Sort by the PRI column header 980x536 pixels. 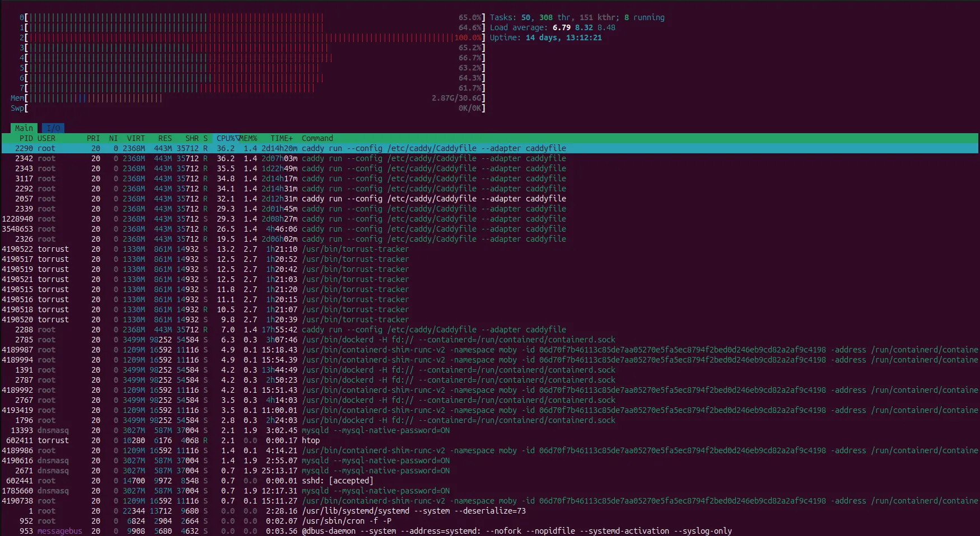[94, 138]
